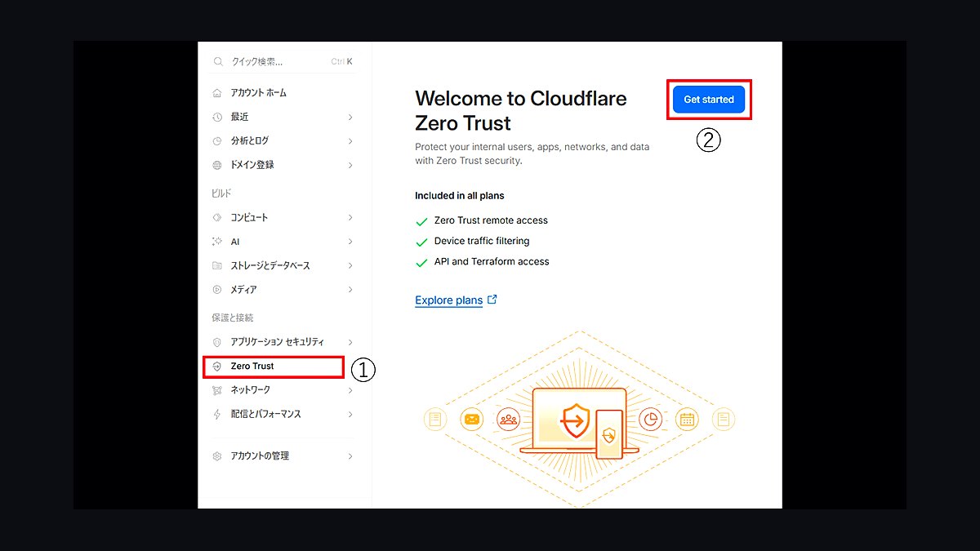Click the search magnifier icon

point(218,61)
